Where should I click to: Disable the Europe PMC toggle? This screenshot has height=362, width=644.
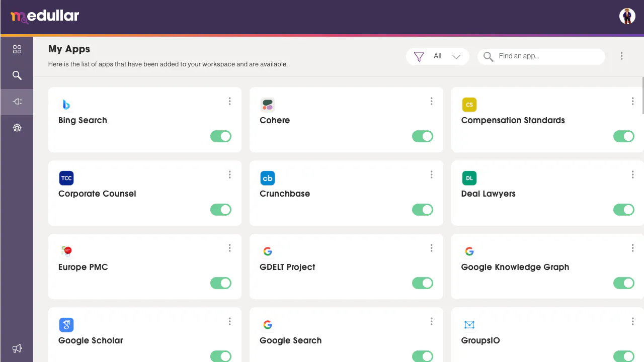pyautogui.click(x=221, y=283)
